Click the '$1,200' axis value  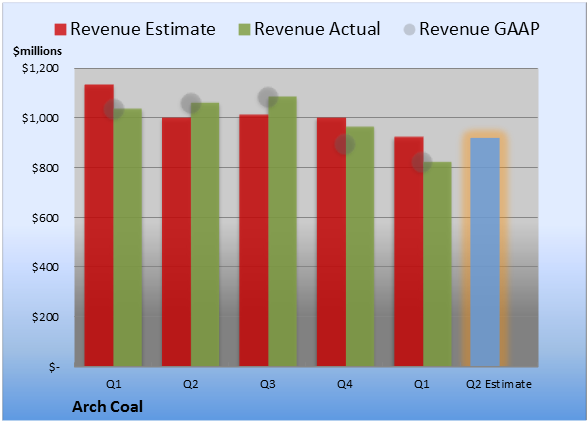[x=40, y=68]
